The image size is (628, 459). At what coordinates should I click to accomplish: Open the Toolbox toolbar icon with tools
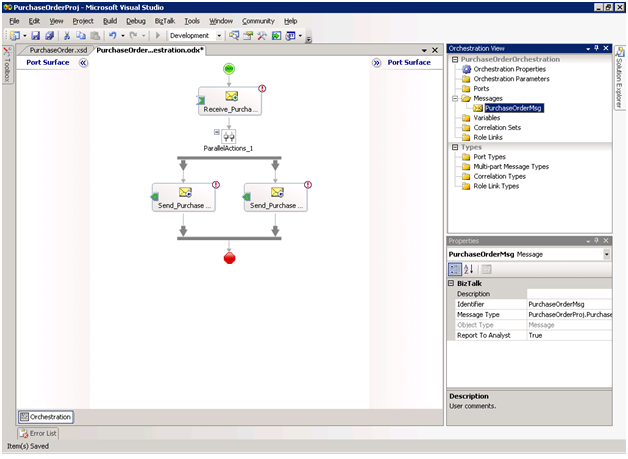click(x=262, y=36)
